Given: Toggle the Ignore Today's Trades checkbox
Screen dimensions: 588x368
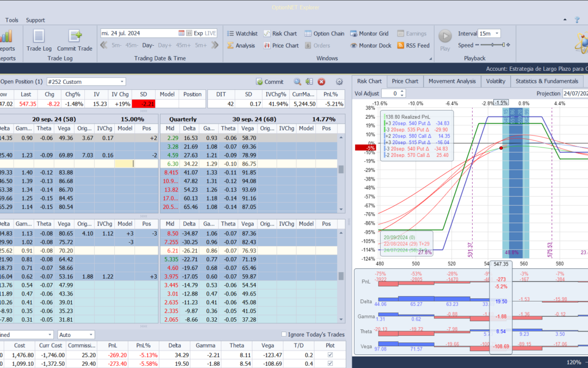Looking at the screenshot, I should tap(284, 334).
